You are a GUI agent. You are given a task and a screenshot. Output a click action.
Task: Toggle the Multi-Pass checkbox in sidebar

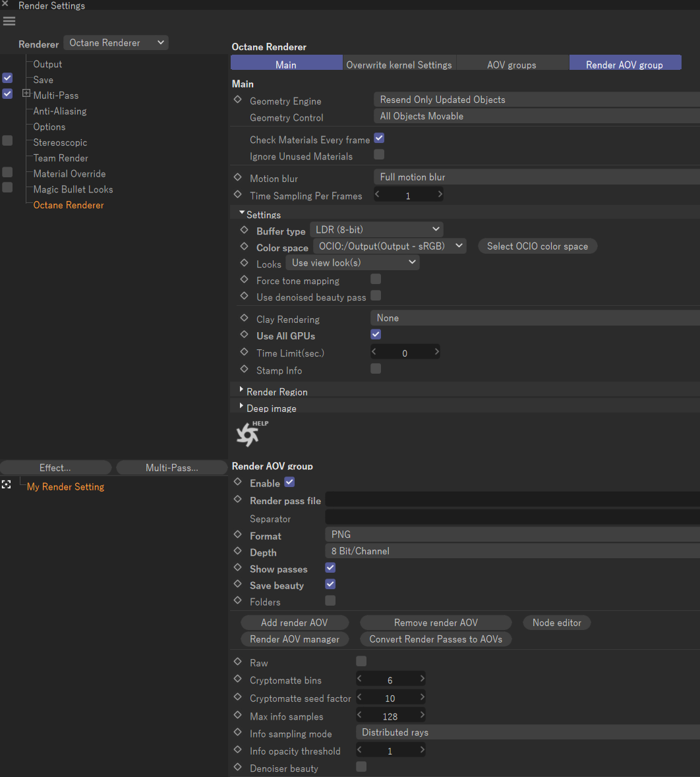(x=7, y=94)
